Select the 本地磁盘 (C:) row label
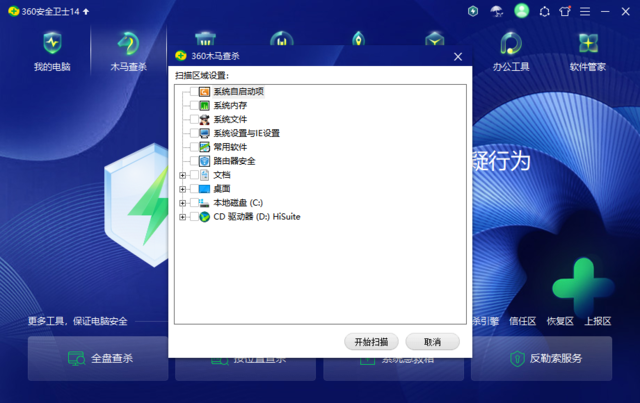 pyautogui.click(x=238, y=203)
